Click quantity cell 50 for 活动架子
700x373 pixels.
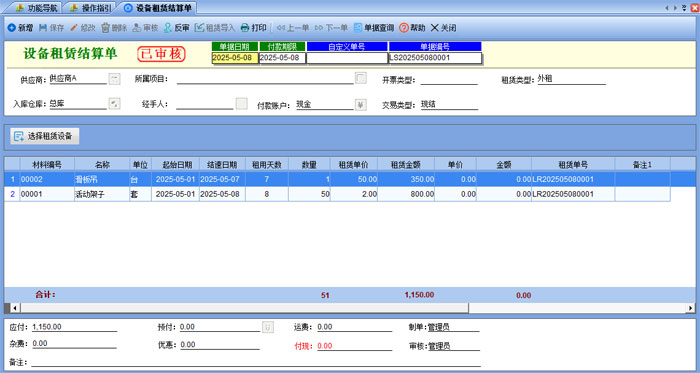pos(309,194)
